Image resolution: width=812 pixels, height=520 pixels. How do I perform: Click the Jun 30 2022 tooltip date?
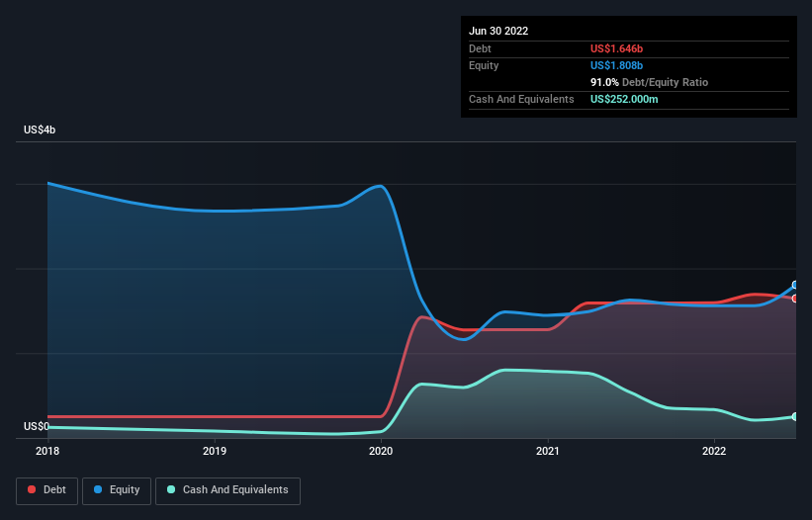[498, 31]
